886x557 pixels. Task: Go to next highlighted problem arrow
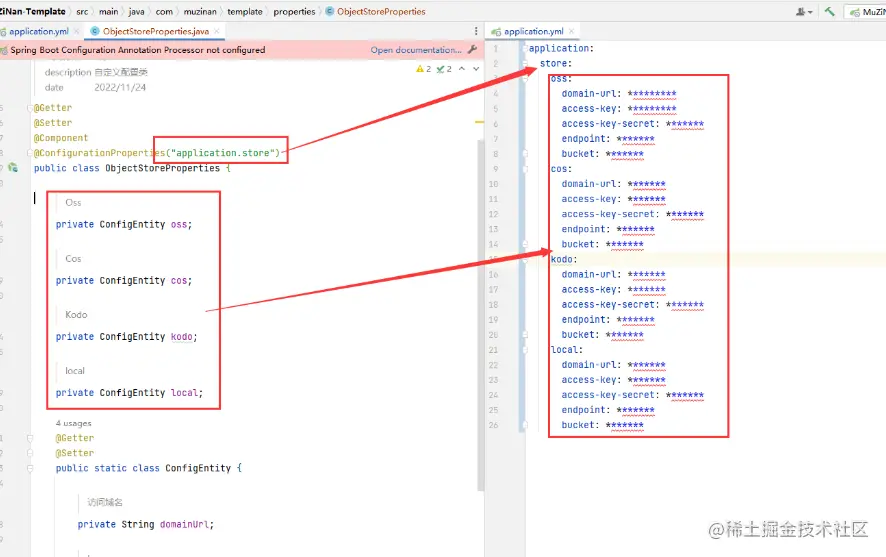pos(476,69)
